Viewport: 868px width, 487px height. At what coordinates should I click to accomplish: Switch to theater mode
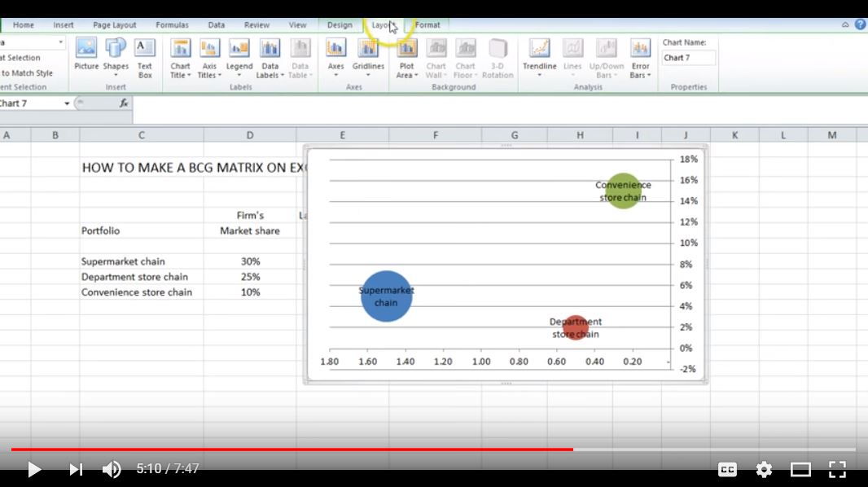point(800,469)
